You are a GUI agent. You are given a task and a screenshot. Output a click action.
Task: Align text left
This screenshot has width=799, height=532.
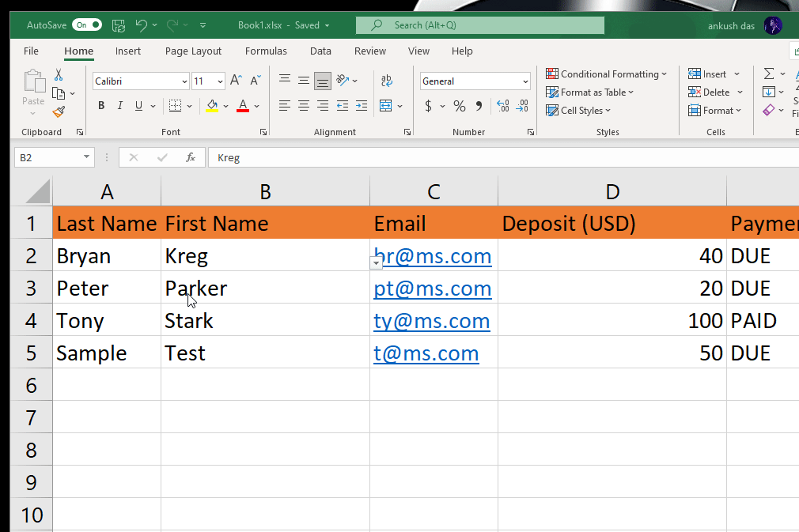[x=285, y=105]
